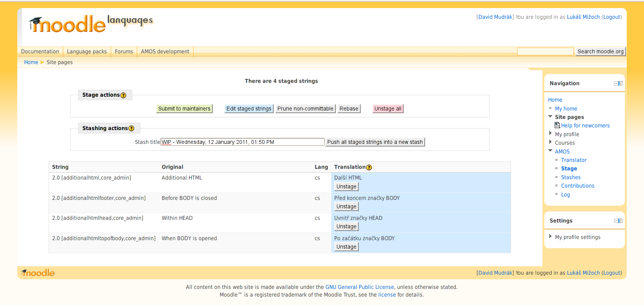The image size is (644, 305).
Task: Click the Před koncem značky BODY text
Action: (x=367, y=198)
